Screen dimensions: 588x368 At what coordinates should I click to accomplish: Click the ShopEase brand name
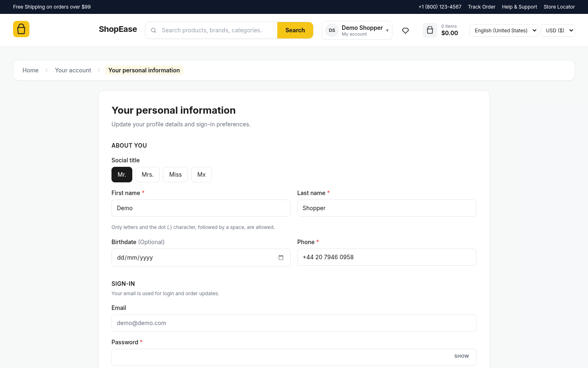point(118,29)
